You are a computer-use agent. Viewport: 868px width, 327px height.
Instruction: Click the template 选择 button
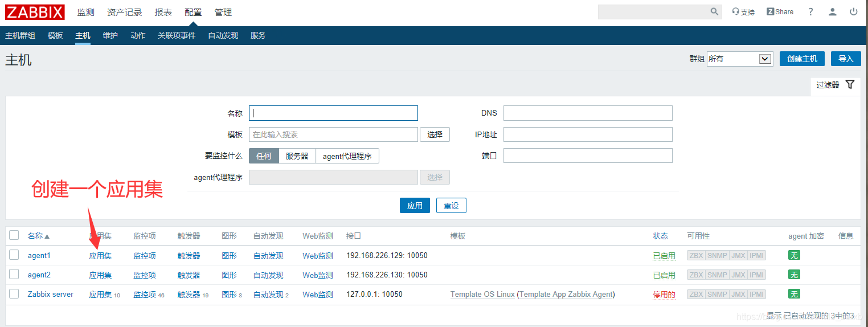[x=435, y=134]
